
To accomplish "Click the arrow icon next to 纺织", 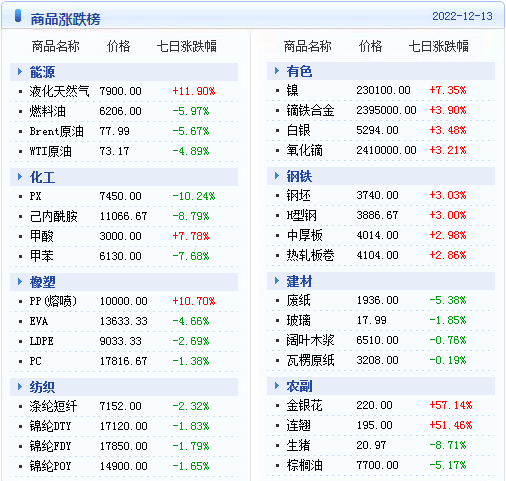I will coord(20,386).
